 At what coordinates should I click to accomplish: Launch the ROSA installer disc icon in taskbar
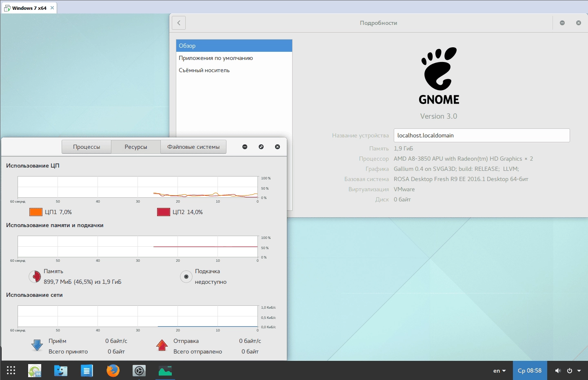35,371
